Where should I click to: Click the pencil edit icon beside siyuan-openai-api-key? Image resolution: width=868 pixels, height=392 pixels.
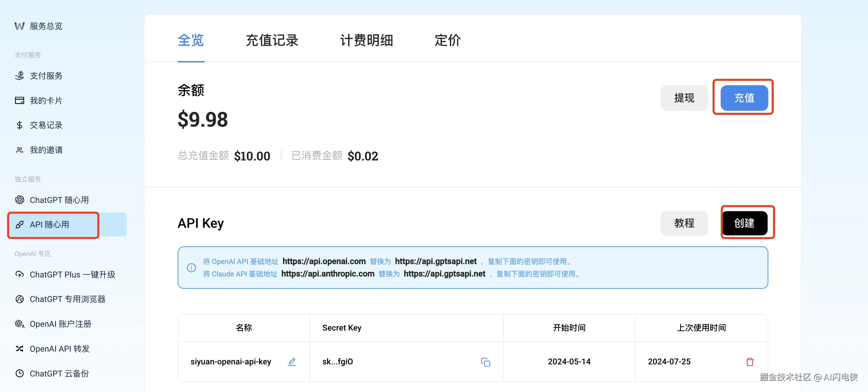292,362
